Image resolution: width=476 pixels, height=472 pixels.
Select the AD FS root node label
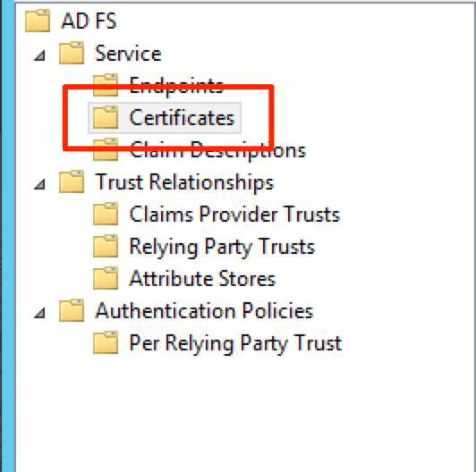pyautogui.click(x=89, y=21)
